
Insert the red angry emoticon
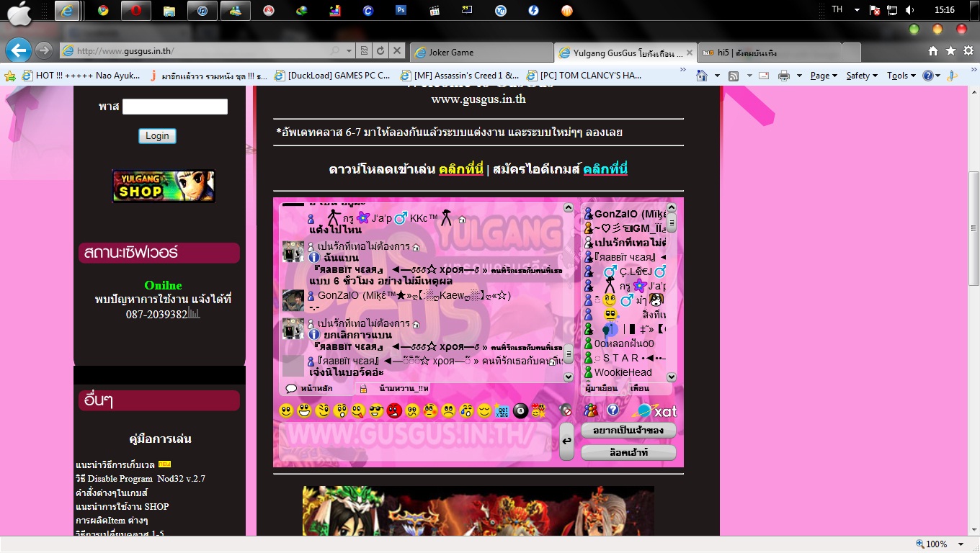click(394, 411)
